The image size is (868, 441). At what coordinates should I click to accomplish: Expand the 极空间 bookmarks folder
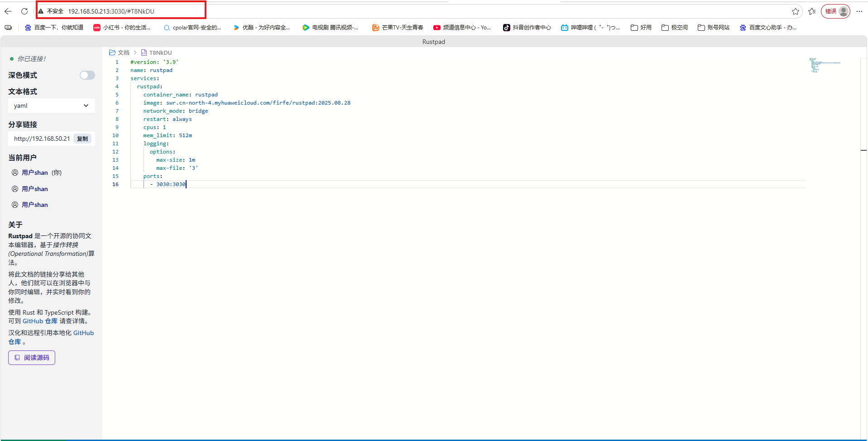[x=674, y=28]
